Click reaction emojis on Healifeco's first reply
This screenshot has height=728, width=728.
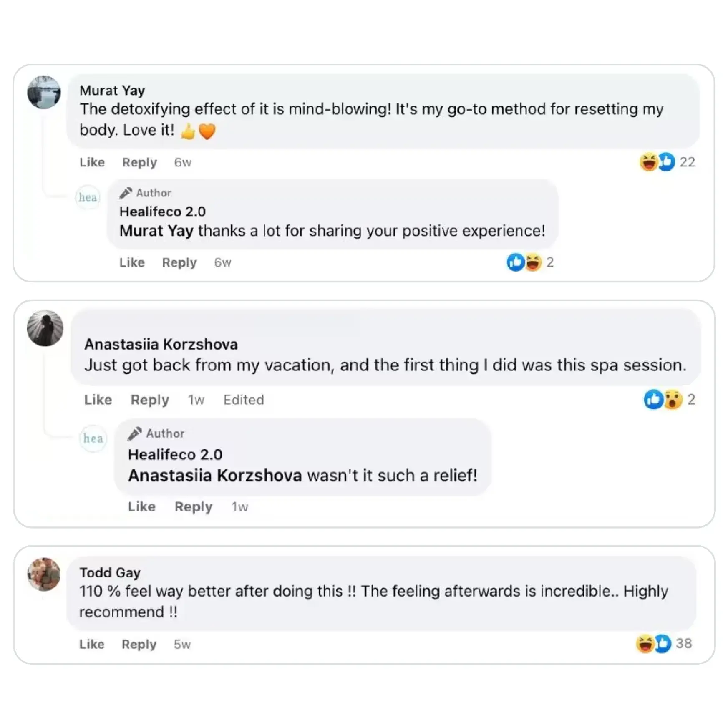coord(524,262)
